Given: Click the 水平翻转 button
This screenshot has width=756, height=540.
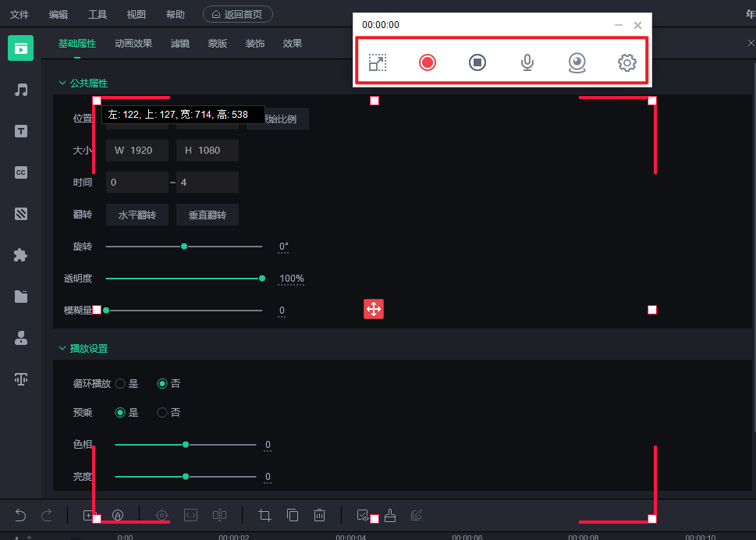Looking at the screenshot, I should click(137, 215).
